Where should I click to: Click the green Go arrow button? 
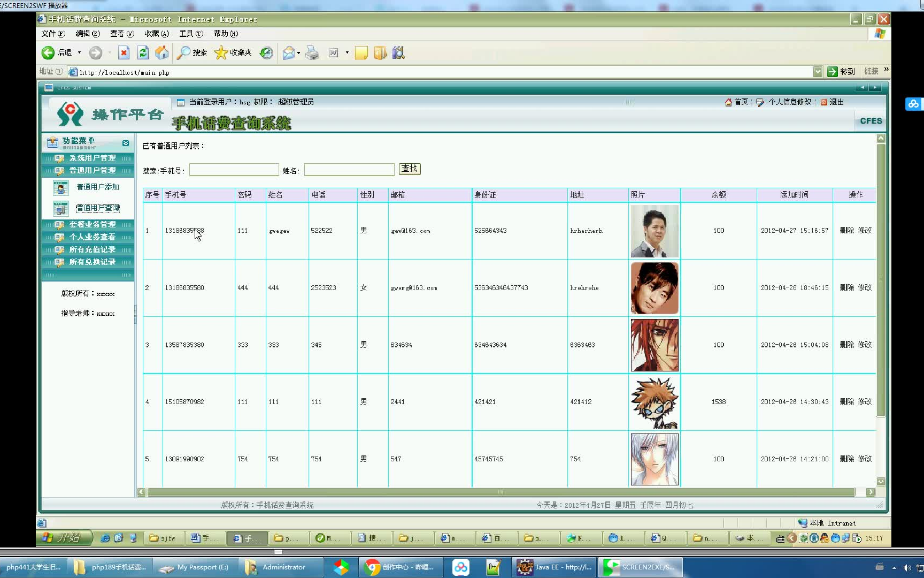click(833, 71)
